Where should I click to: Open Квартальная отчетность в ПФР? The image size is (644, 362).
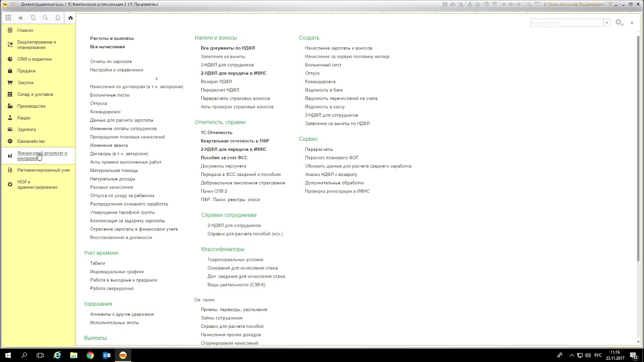coord(235,141)
